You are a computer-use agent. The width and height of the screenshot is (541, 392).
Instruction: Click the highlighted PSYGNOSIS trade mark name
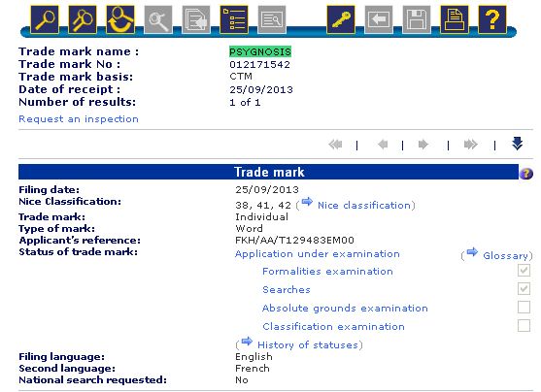260,51
